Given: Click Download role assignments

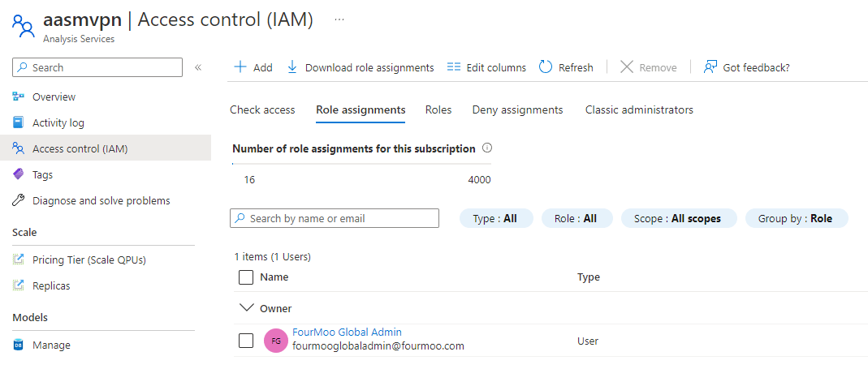Looking at the screenshot, I should [369, 67].
